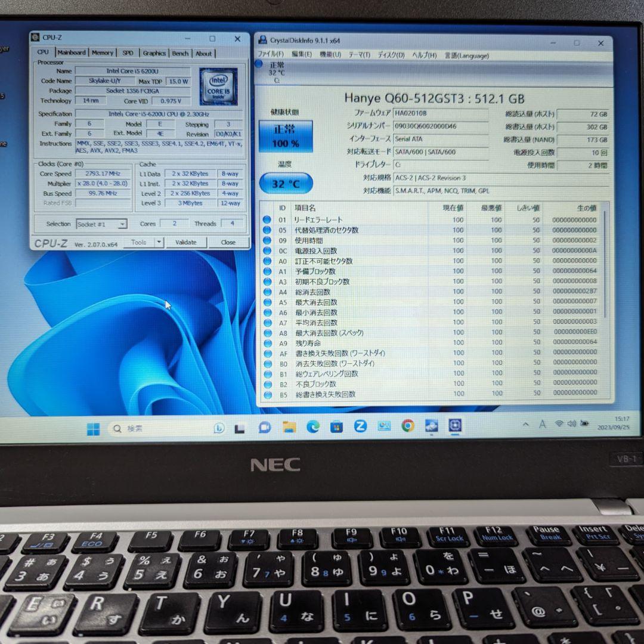Screen dimensions: 644x644
Task: Open Microsoft Edge from the taskbar
Action: click(x=312, y=427)
